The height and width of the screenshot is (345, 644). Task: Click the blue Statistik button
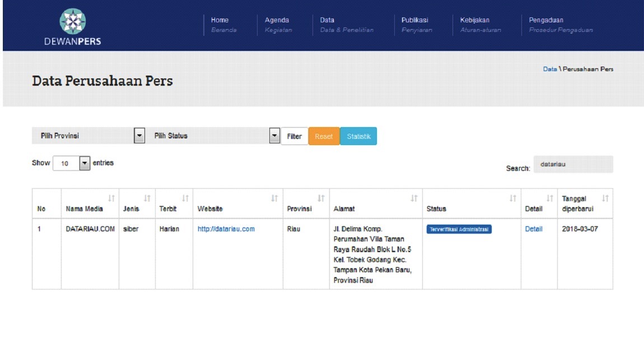(358, 136)
